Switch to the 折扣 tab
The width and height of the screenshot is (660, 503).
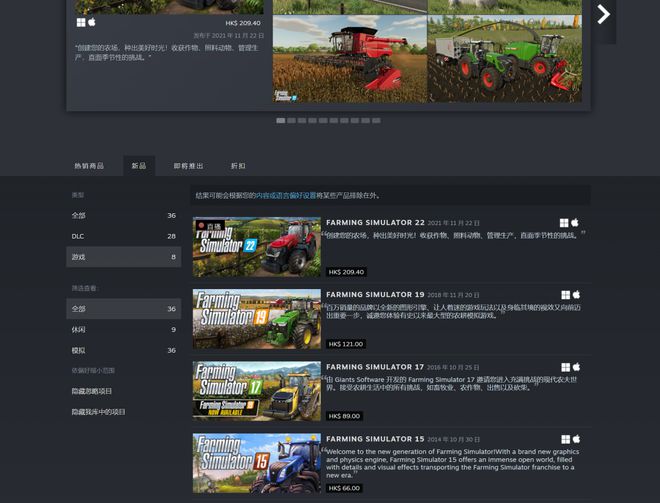click(x=238, y=166)
